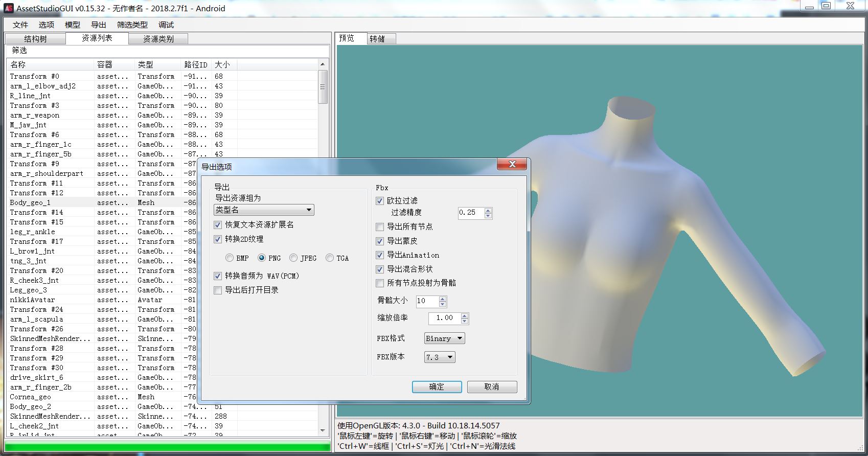This screenshot has height=456, width=868.
Task: Expand the FBX格式 Binary dropdown
Action: coord(444,338)
